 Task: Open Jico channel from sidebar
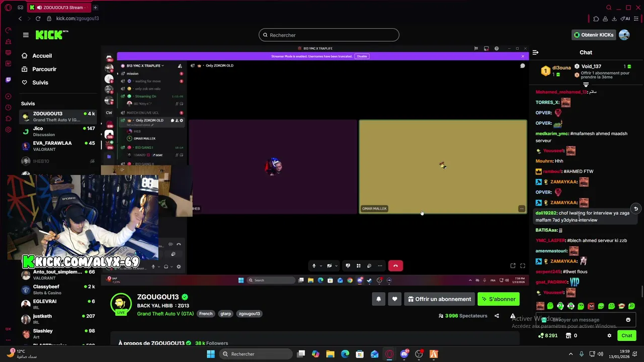tap(58, 131)
